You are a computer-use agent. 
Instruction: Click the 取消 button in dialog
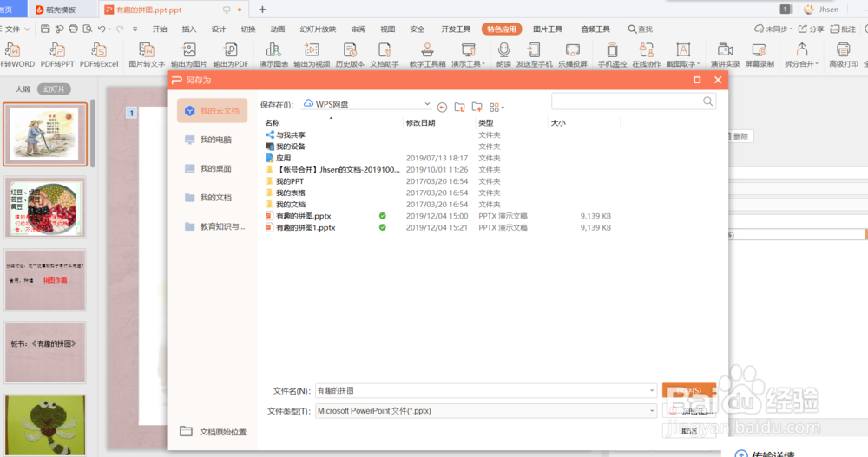(688, 431)
